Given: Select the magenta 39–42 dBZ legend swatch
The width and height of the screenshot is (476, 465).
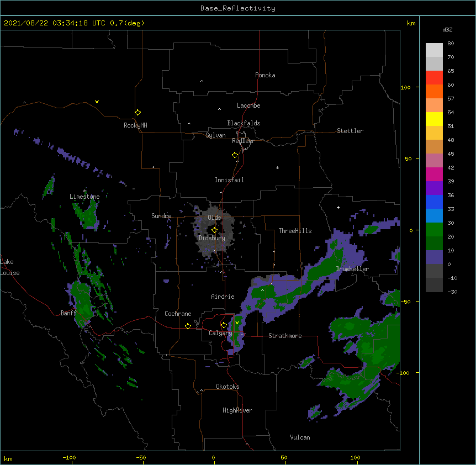Looking at the screenshot, I should point(434,175).
